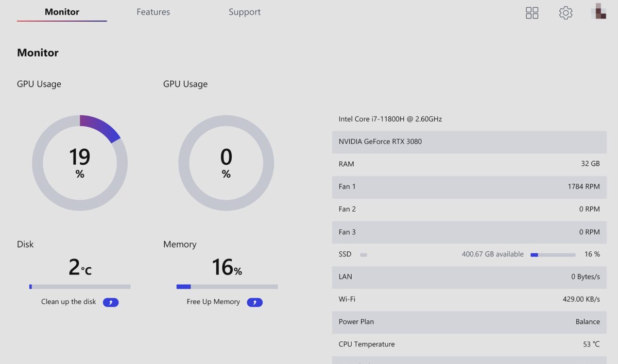Screen dimensions: 618x364
Task: Open settings via the gear icon
Action: [x=565, y=13]
